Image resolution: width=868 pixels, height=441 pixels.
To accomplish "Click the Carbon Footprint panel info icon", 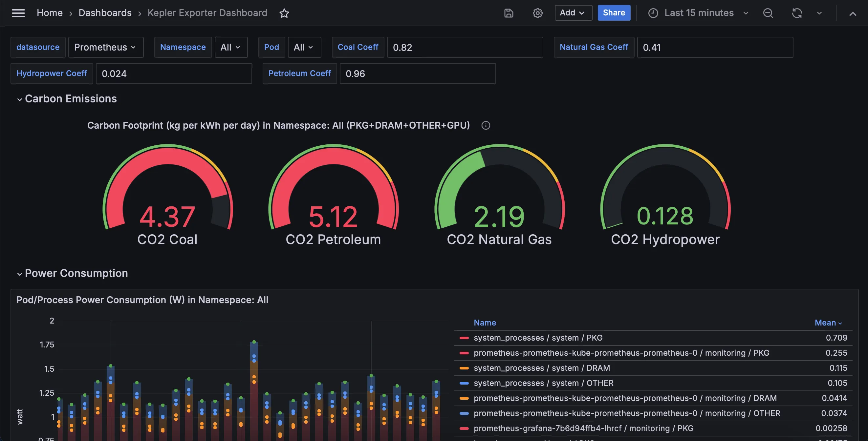I will tap(486, 125).
